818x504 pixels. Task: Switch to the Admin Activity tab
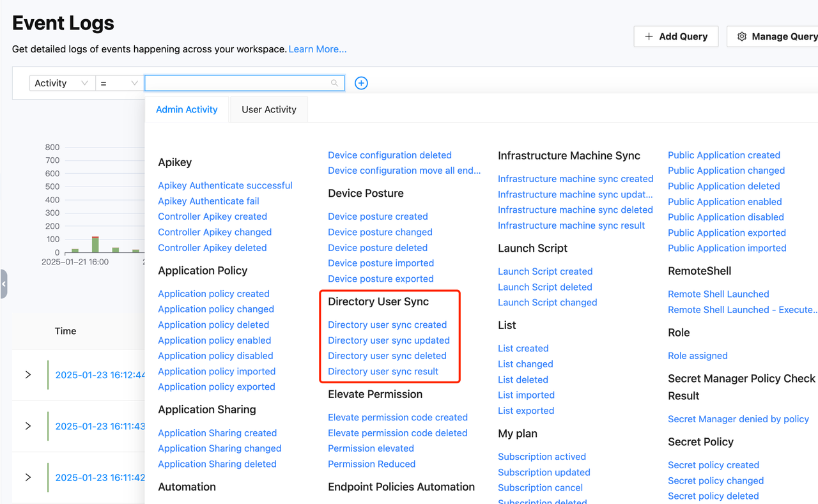pos(187,109)
